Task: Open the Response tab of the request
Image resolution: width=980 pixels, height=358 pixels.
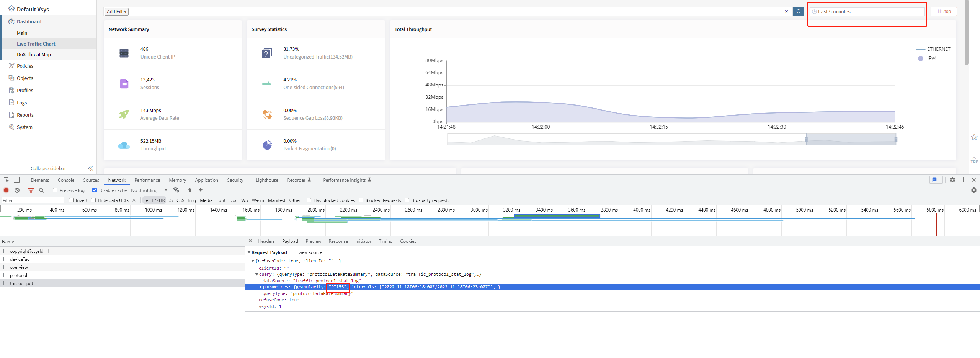Action: pyautogui.click(x=338, y=241)
